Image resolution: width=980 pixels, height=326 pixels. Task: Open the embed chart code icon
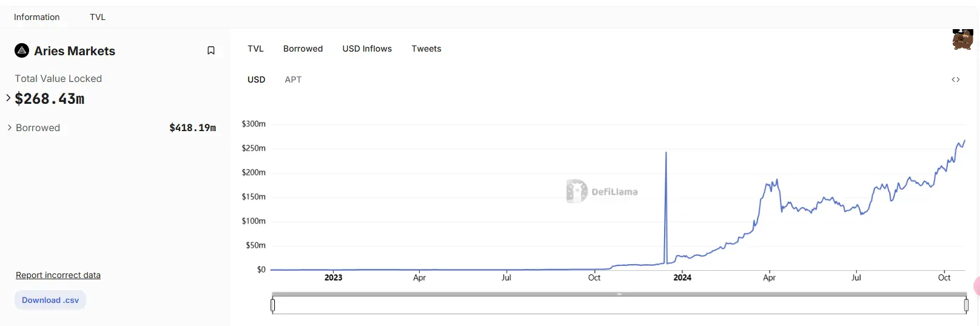coord(956,80)
